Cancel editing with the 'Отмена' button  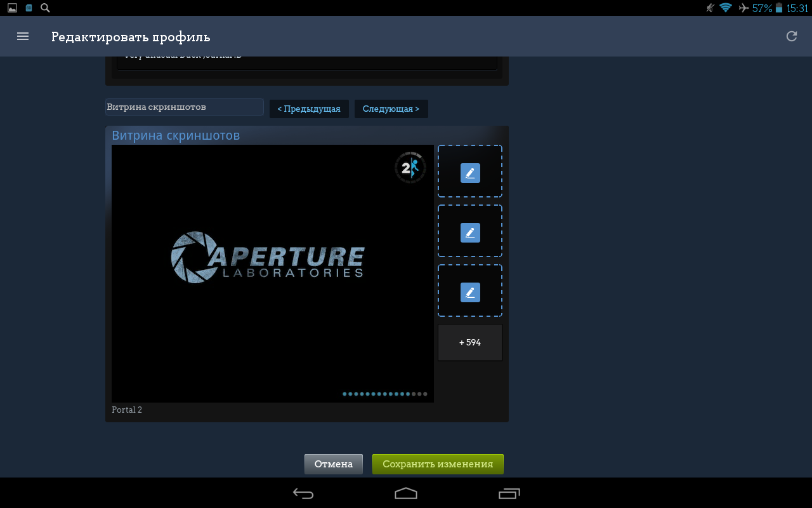(334, 464)
